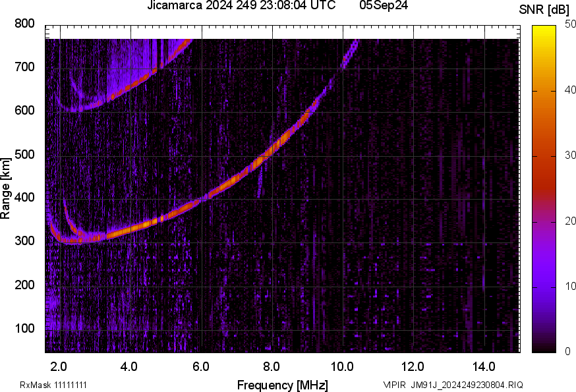This screenshot has height=392, width=576.
Task: Click the range axis tick '600'
Action: [24, 111]
